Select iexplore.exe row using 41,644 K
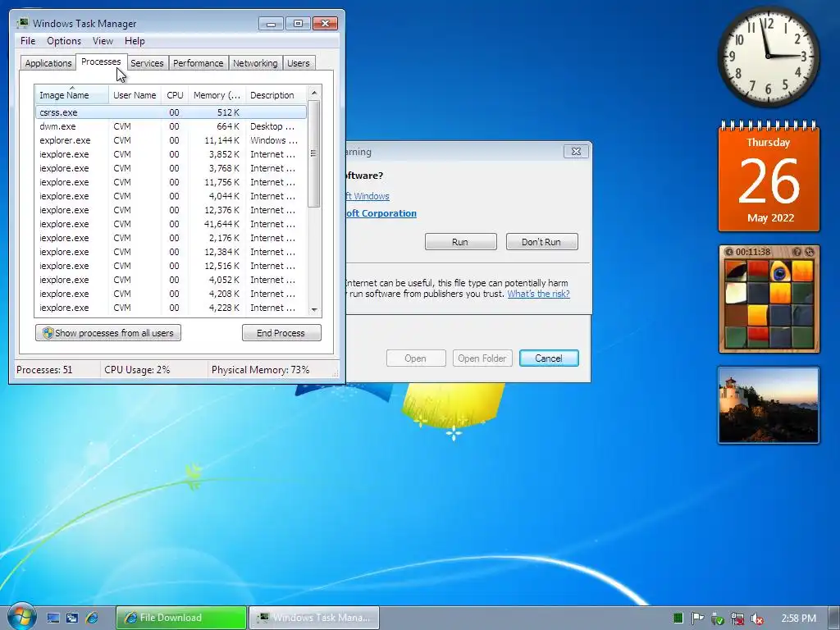This screenshot has width=840, height=630. [171, 224]
